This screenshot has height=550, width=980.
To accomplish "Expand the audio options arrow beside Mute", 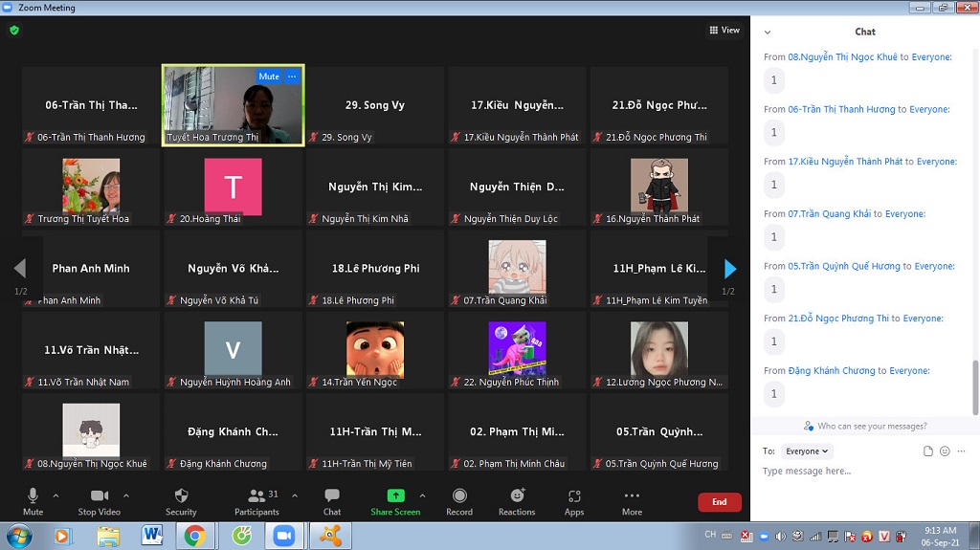I will [56, 495].
